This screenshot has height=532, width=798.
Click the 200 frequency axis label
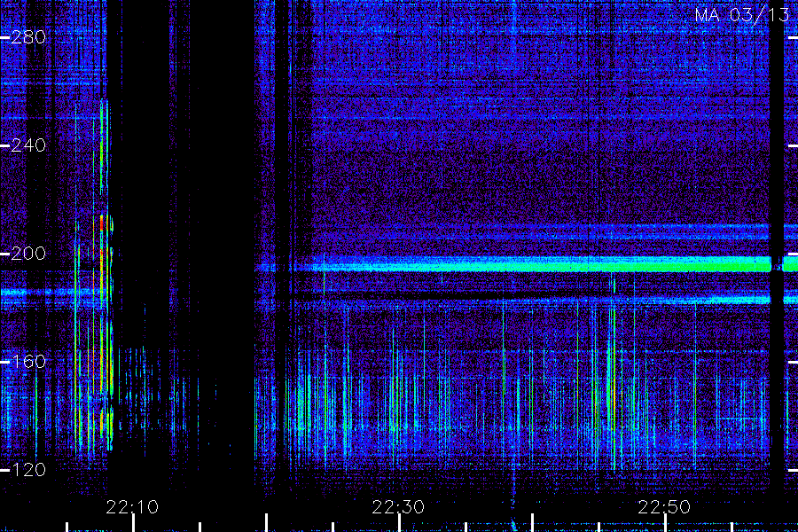click(x=28, y=254)
